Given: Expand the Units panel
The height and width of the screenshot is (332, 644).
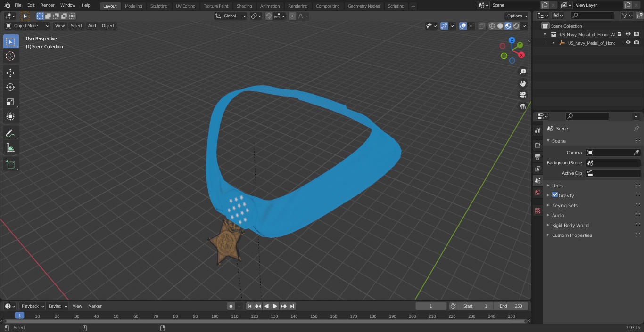Looking at the screenshot, I should point(557,186).
